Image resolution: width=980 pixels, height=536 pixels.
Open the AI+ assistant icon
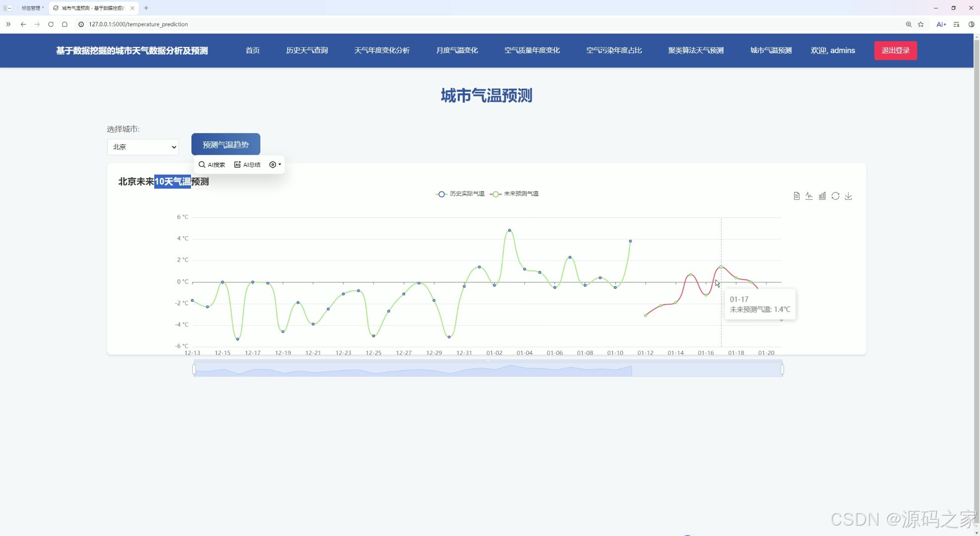pos(941,24)
